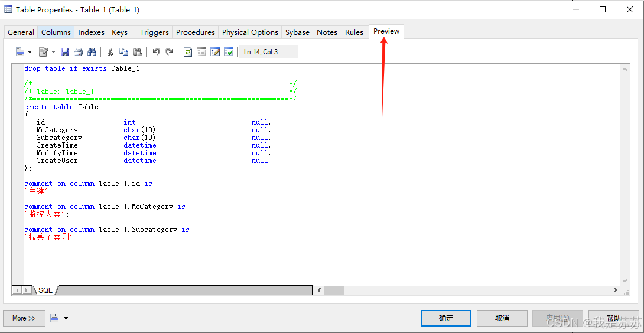Screen dimensions: 644x333
Task: Save the SQL preview with floppy icon
Action: 65,52
